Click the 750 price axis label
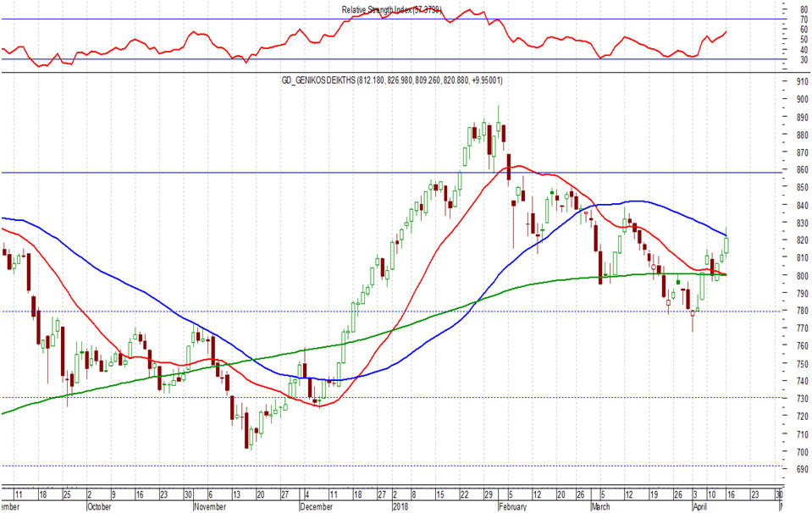The width and height of the screenshot is (812, 513). pos(802,363)
